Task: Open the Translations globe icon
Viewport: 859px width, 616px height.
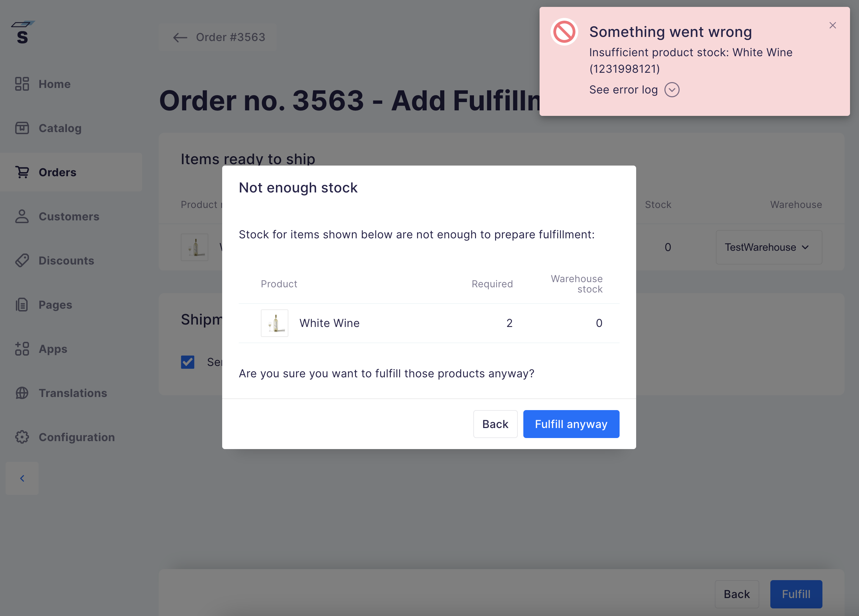Action: pos(22,393)
